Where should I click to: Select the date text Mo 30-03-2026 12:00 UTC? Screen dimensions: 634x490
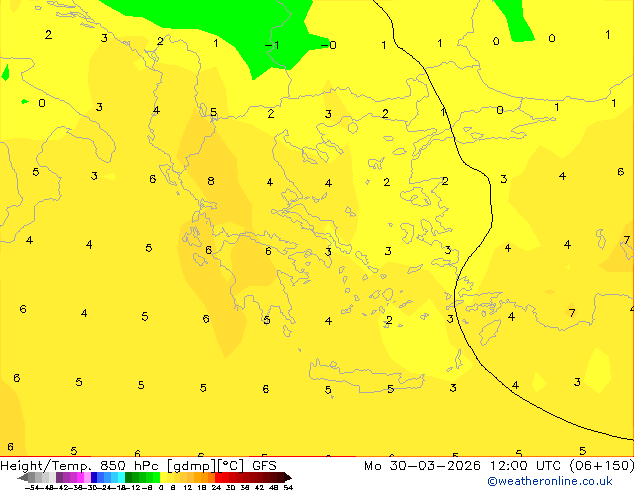click(x=464, y=466)
